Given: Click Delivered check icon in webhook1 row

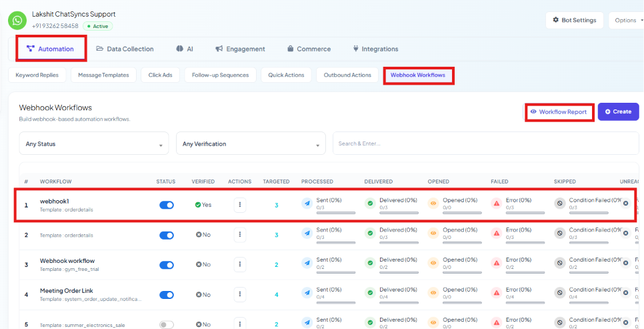Looking at the screenshot, I should [x=371, y=203].
